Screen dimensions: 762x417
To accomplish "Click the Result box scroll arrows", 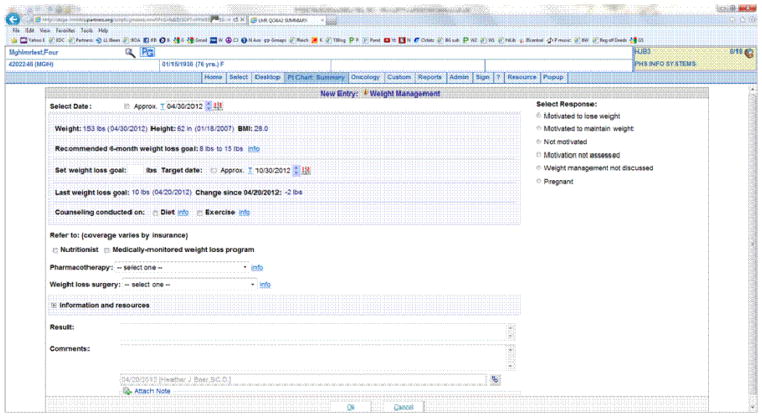I will pyautogui.click(x=510, y=332).
